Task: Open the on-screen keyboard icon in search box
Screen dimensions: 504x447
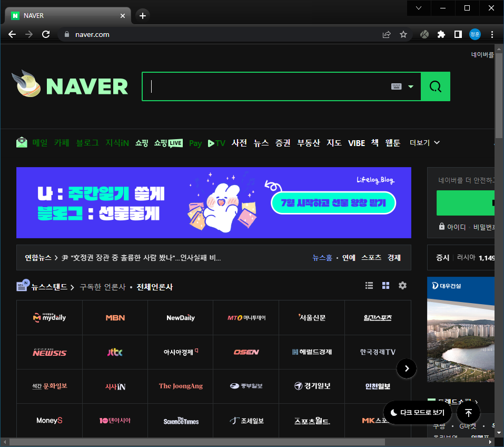Action: pos(396,86)
